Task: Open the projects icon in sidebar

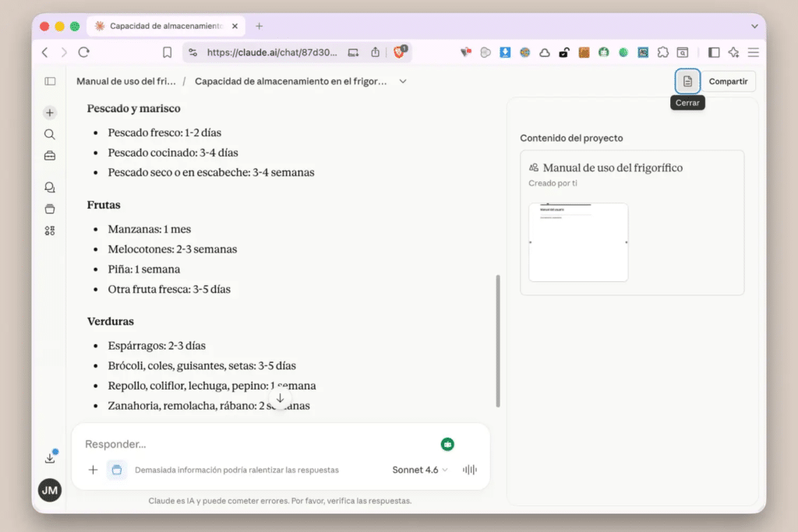Action: 50,209
